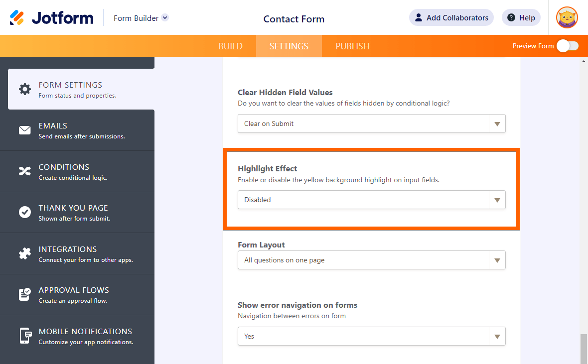The image size is (588, 364).
Task: Click the Add Collaborators button
Action: [451, 17]
